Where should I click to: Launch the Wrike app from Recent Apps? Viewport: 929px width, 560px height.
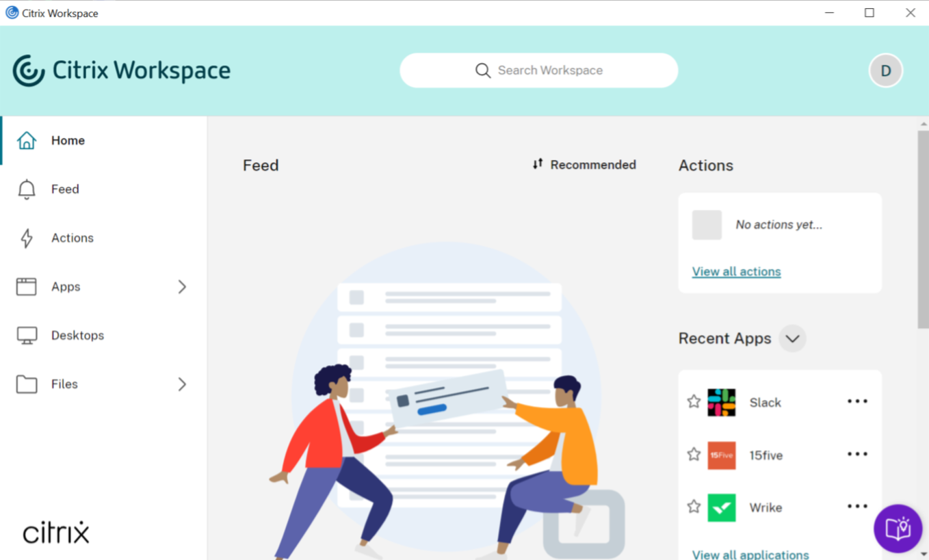click(x=765, y=507)
